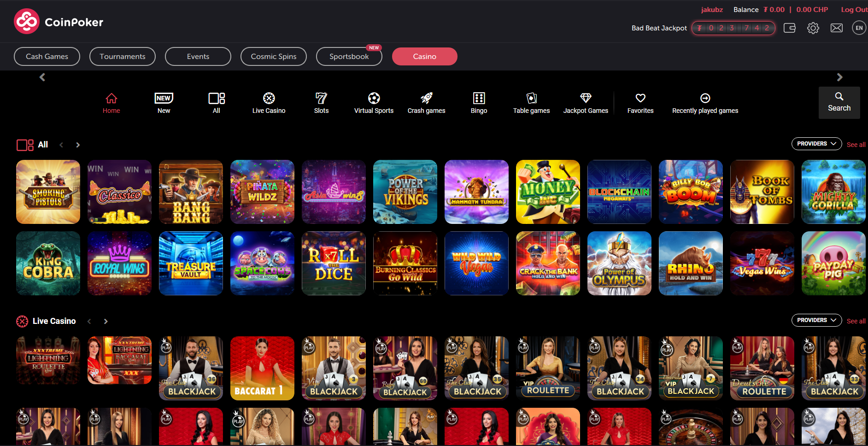Viewport: 868px width, 446px height.
Task: Launch the Mighty Gorilla game
Action: 833,192
